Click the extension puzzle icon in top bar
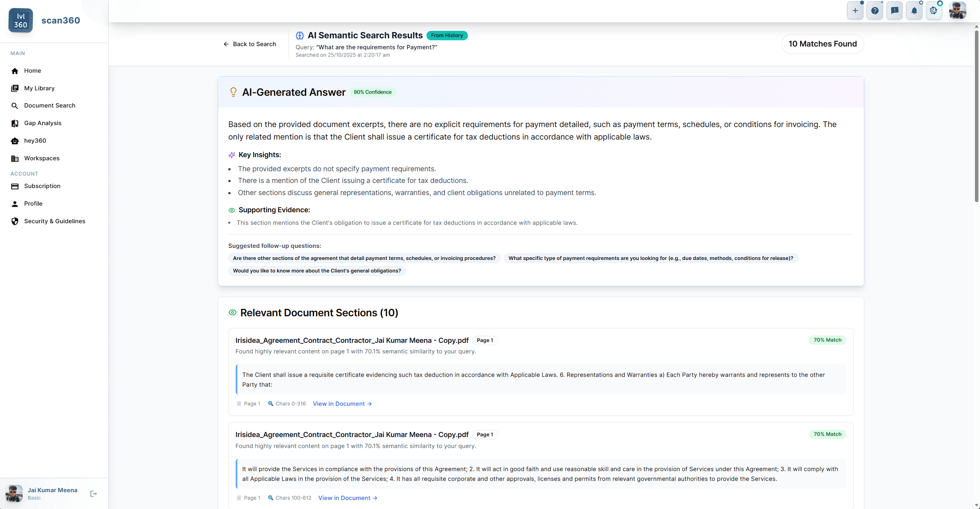This screenshot has width=980, height=509. tap(933, 11)
